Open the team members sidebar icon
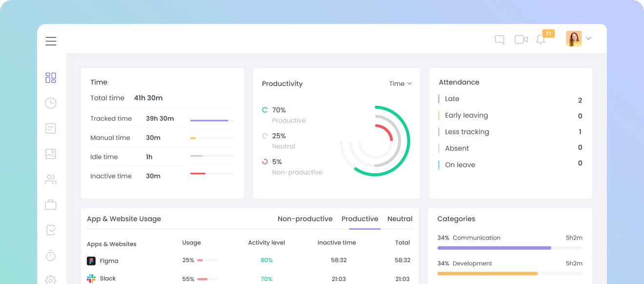The image size is (644, 284). click(51, 180)
